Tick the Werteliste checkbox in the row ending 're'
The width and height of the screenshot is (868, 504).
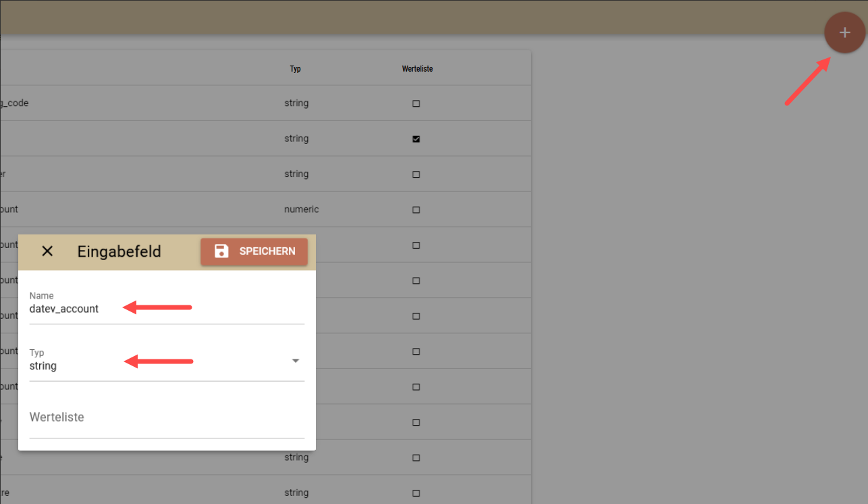416,493
